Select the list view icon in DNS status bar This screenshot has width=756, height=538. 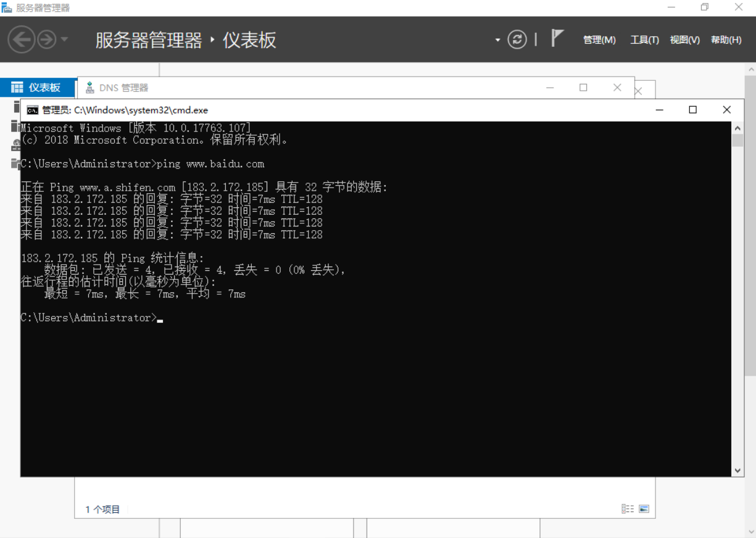[629, 508]
